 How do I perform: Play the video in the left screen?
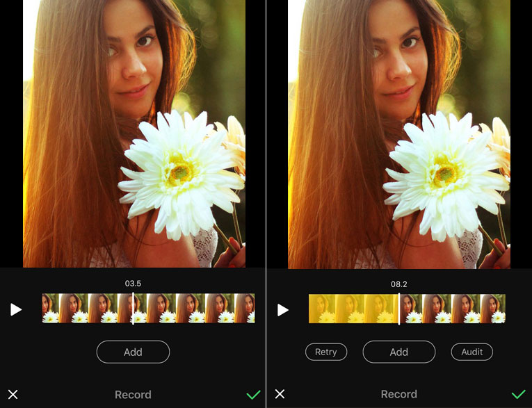16,309
